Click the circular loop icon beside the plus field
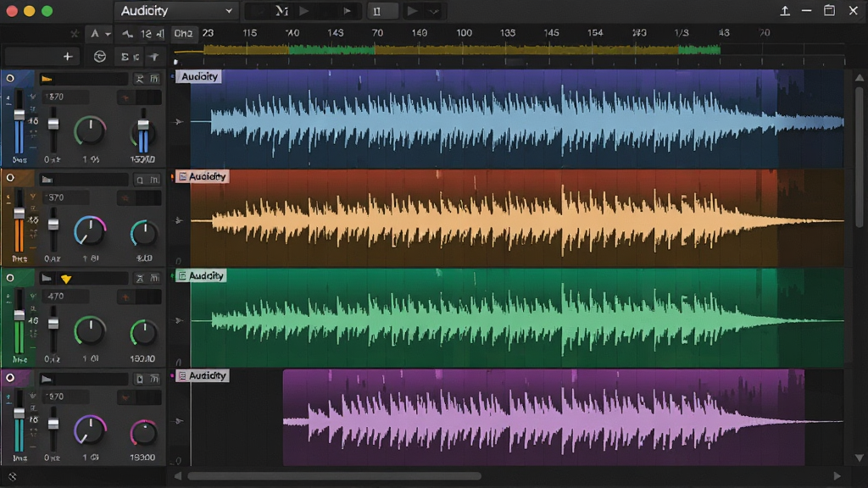 tap(100, 57)
